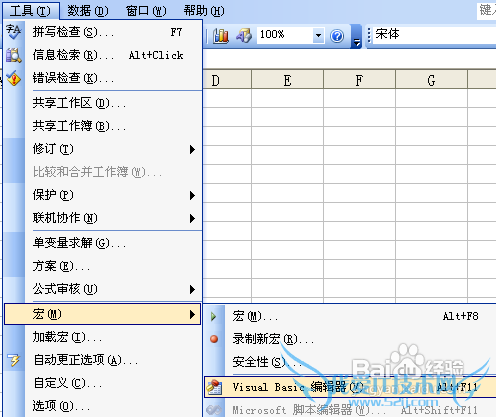The height and width of the screenshot is (417, 496).
Task: Select 安全性(S)... submenu entry
Action: (350, 362)
